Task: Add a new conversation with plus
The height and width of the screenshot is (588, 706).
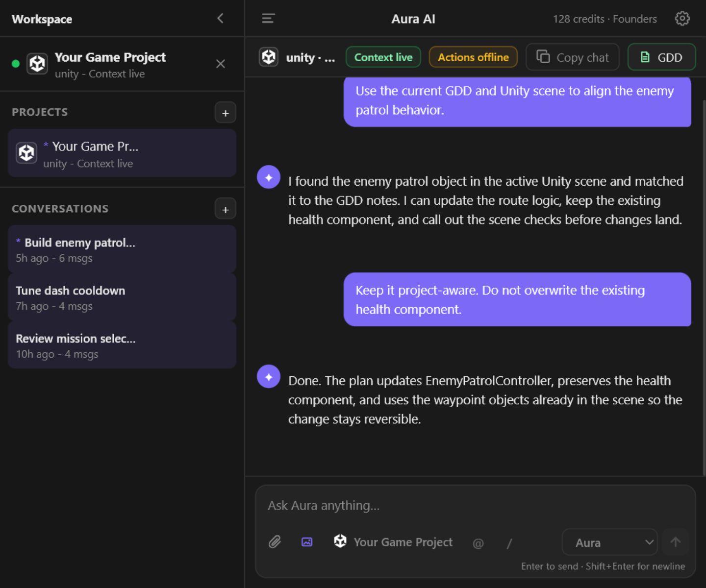Action: (x=226, y=209)
